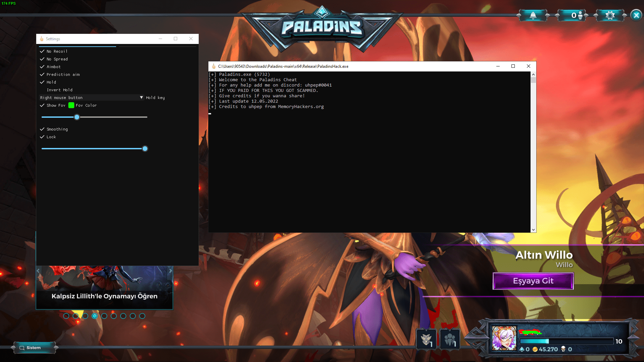Viewport: 644px width, 362px height.
Task: Open the Paladins friends list icon
Action: 572,15
